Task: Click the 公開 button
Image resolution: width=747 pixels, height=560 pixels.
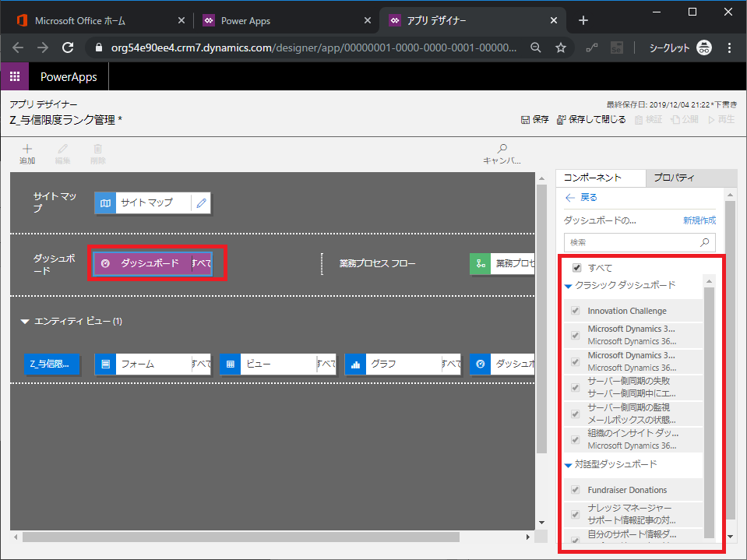Action: point(685,119)
